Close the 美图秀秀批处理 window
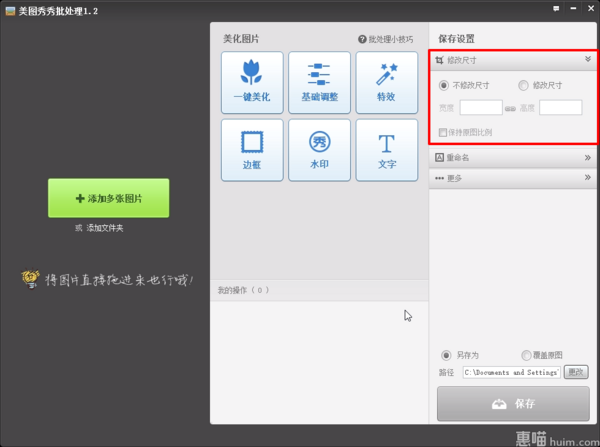Viewport: 600px width, 447px height. [x=591, y=8]
